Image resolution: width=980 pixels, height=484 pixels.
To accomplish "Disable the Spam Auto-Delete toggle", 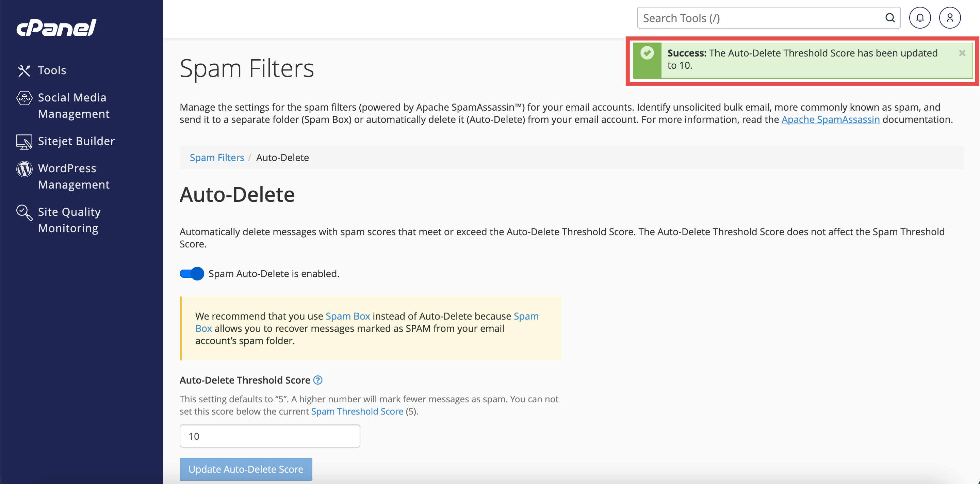I will coord(192,274).
